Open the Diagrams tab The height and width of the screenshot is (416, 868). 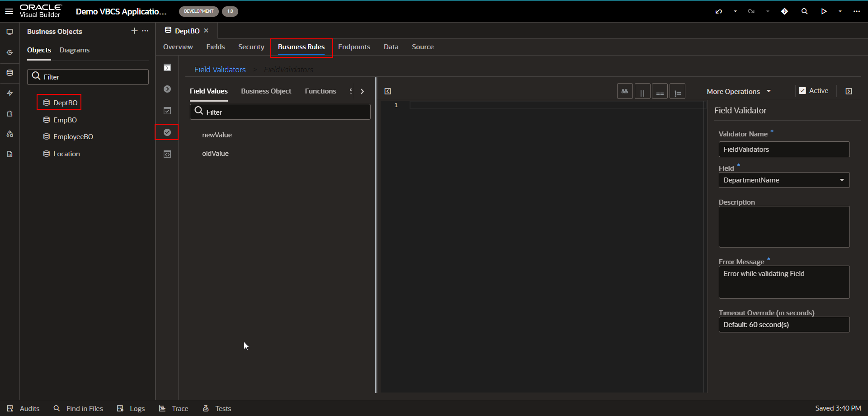click(x=75, y=50)
